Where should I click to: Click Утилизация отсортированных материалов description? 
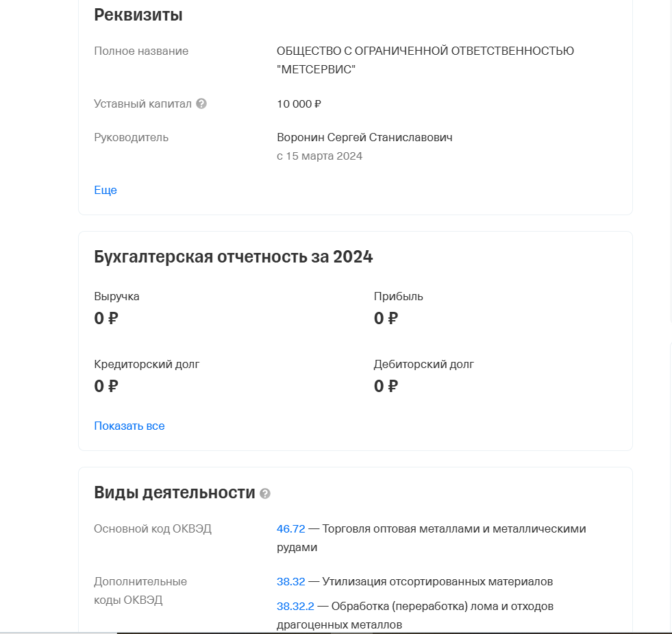point(437,582)
